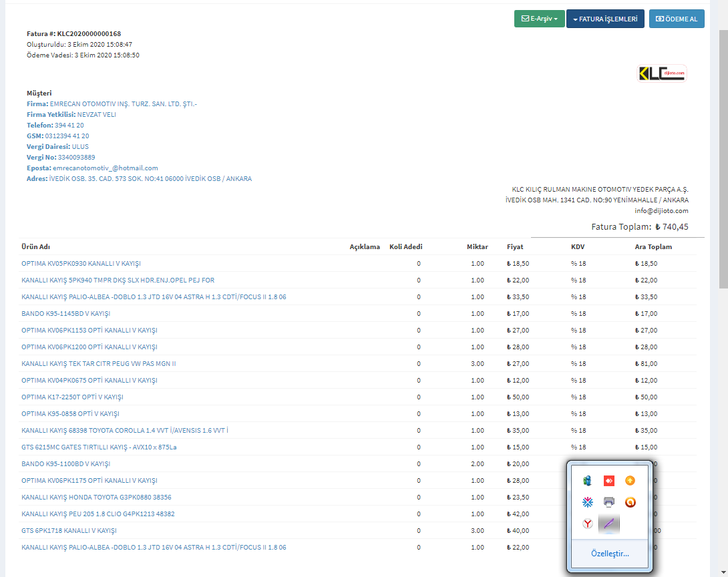Select OPTIMA K17-2250T OPTİ V KAYIŞI row
This screenshot has width=728, height=577.
pos(72,397)
